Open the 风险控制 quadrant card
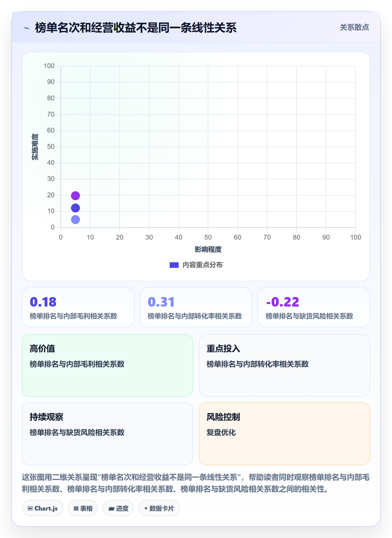Screen dimensions: 392x538 point(284,433)
